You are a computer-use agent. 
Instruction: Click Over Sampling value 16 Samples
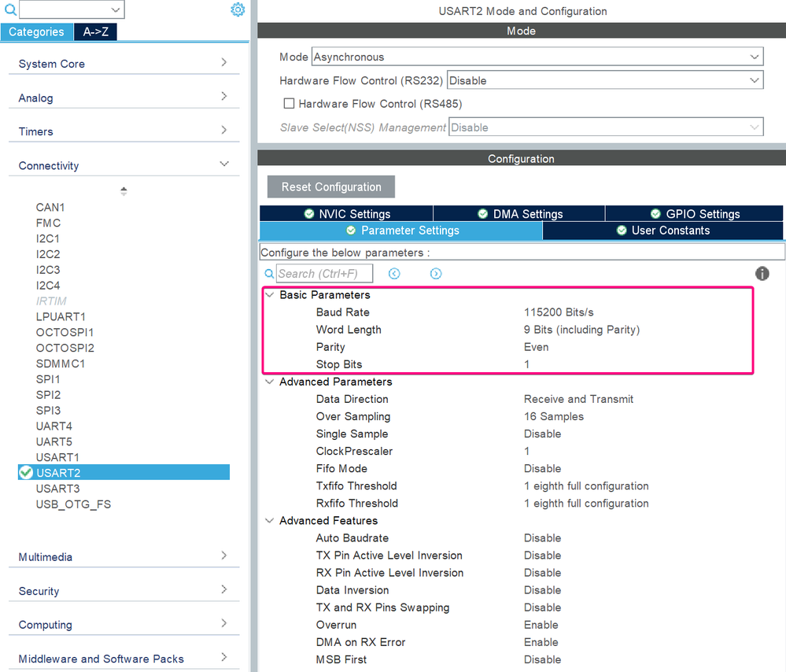(553, 416)
